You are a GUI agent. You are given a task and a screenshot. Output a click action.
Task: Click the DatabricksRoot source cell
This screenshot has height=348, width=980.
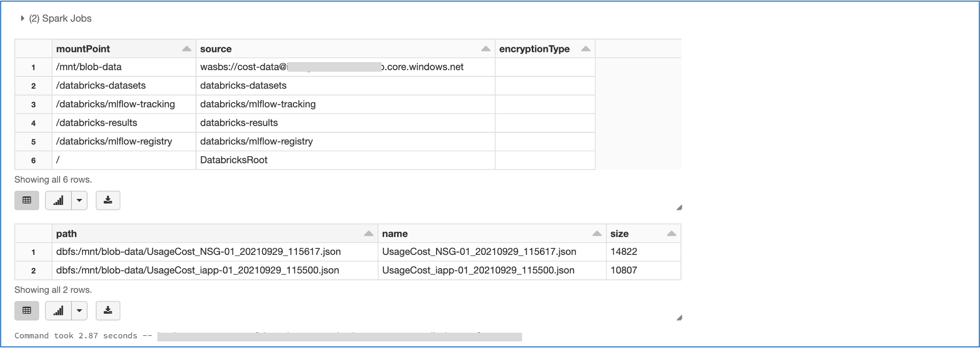point(345,160)
